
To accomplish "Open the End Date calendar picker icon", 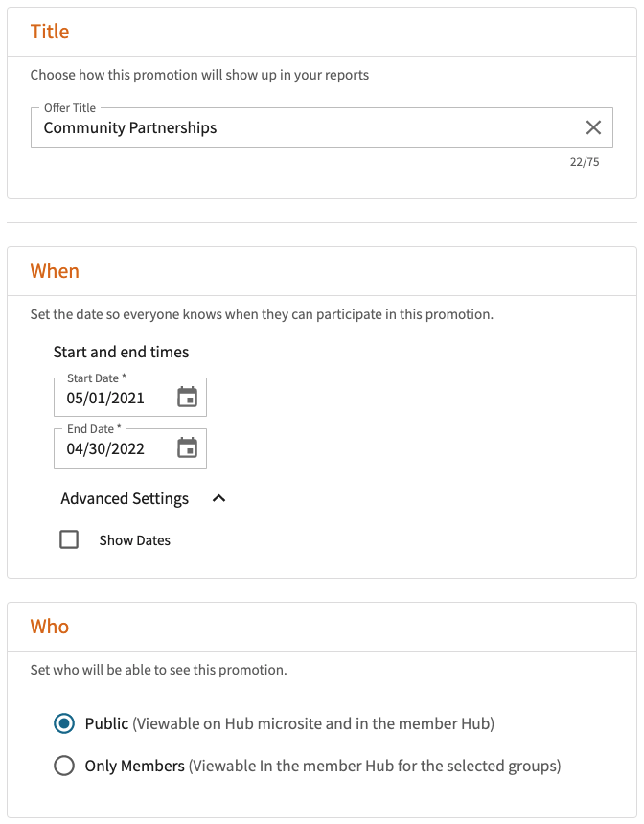I will click(x=187, y=448).
